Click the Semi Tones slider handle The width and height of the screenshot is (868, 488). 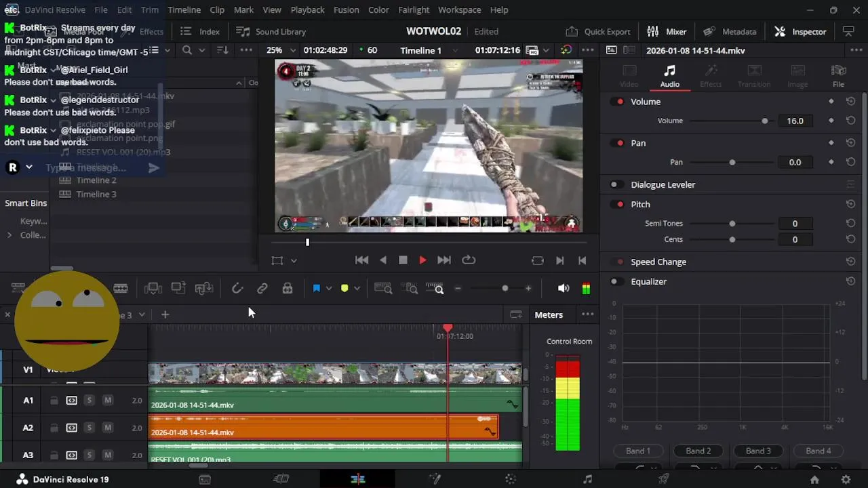pos(732,223)
